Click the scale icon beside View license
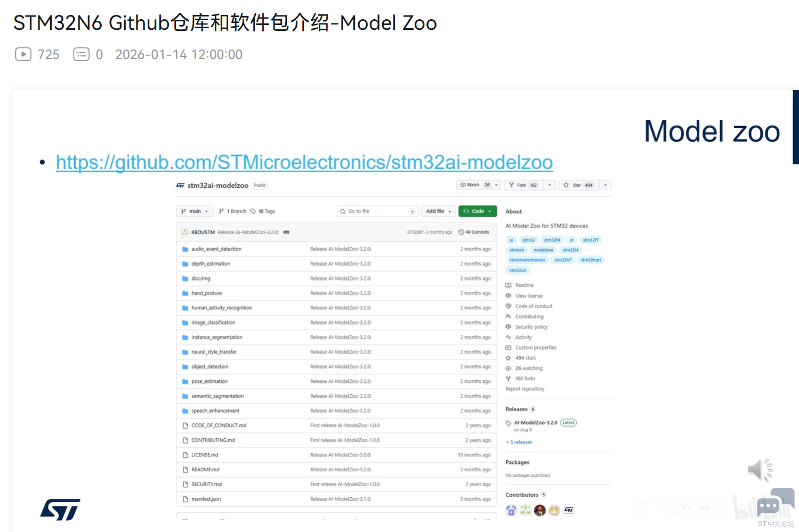799x532 pixels. (x=509, y=296)
